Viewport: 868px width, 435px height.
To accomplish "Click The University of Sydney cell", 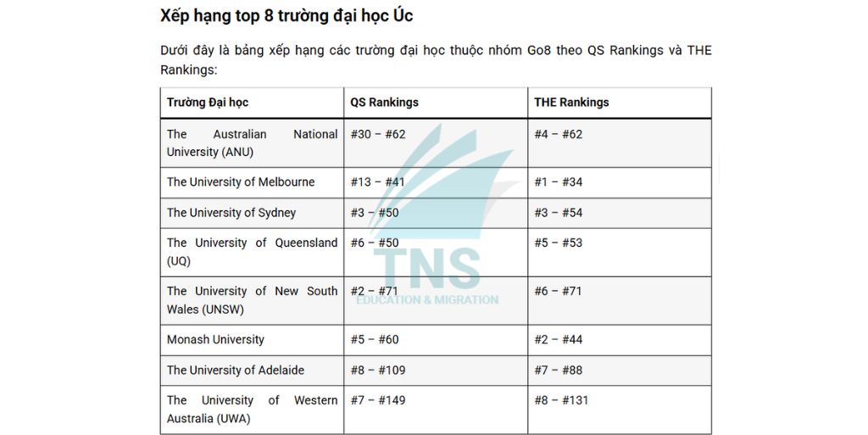I will [x=231, y=213].
